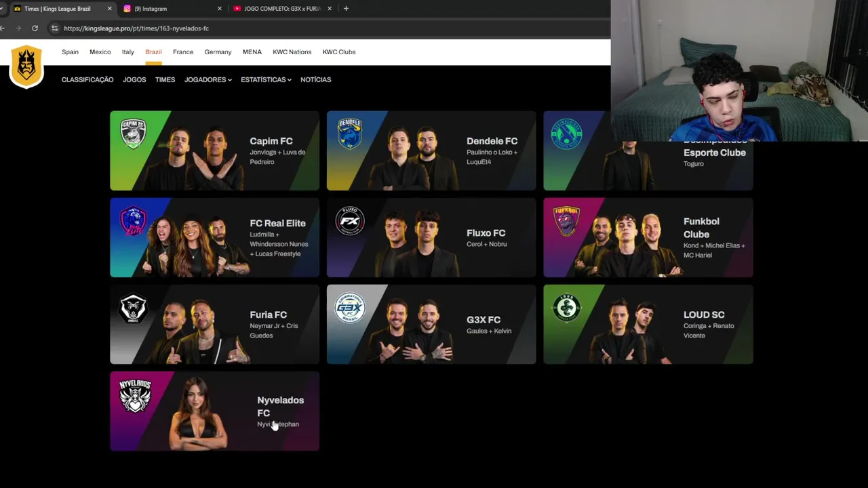Click 'Coringa + Renato Vicente' text
868x488 pixels.
coord(709,331)
